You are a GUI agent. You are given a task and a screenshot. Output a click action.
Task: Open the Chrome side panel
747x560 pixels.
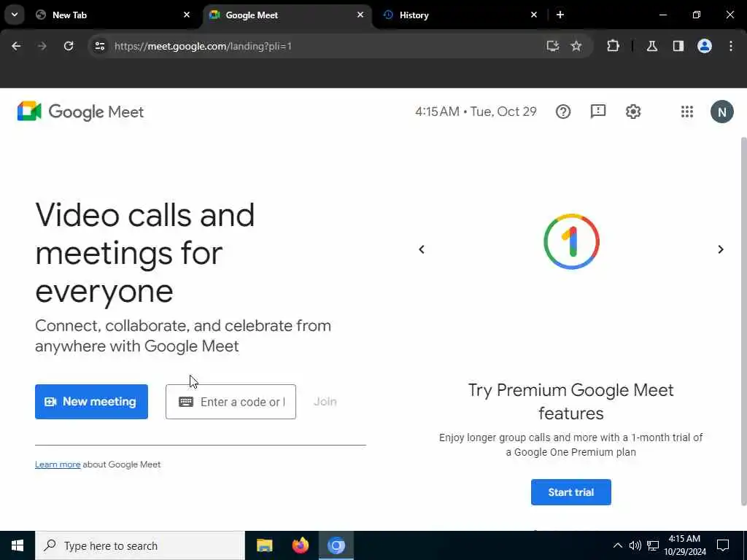click(x=678, y=46)
